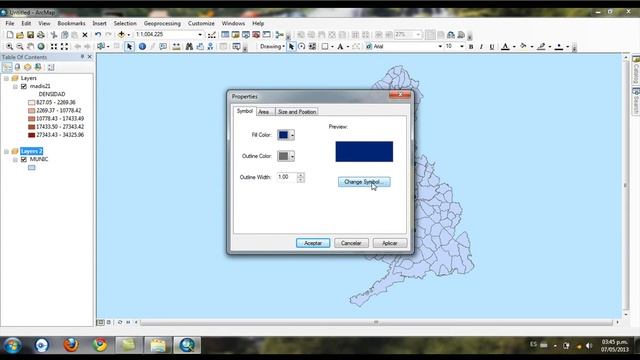Collapse the Layers 2 data frame tree

point(6,151)
